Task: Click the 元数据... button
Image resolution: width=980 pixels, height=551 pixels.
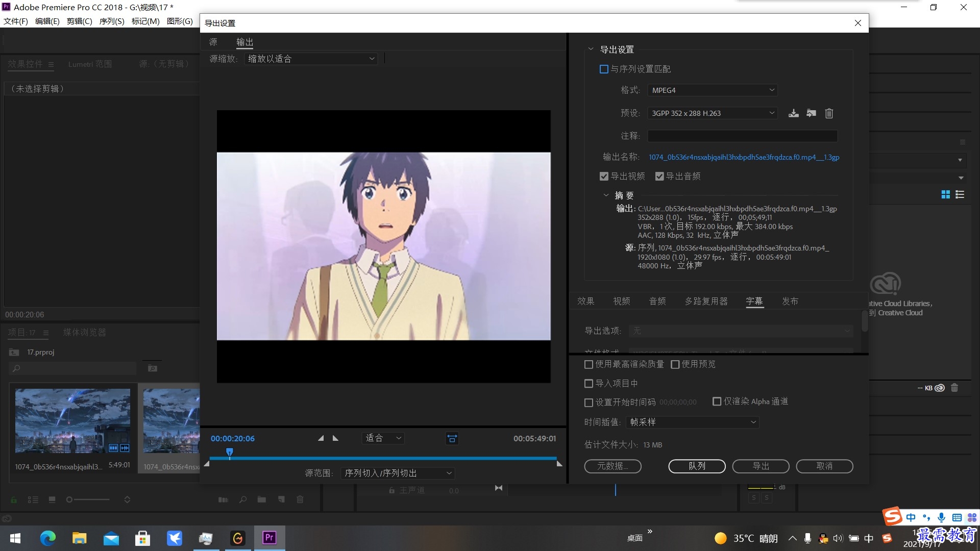Action: point(612,466)
